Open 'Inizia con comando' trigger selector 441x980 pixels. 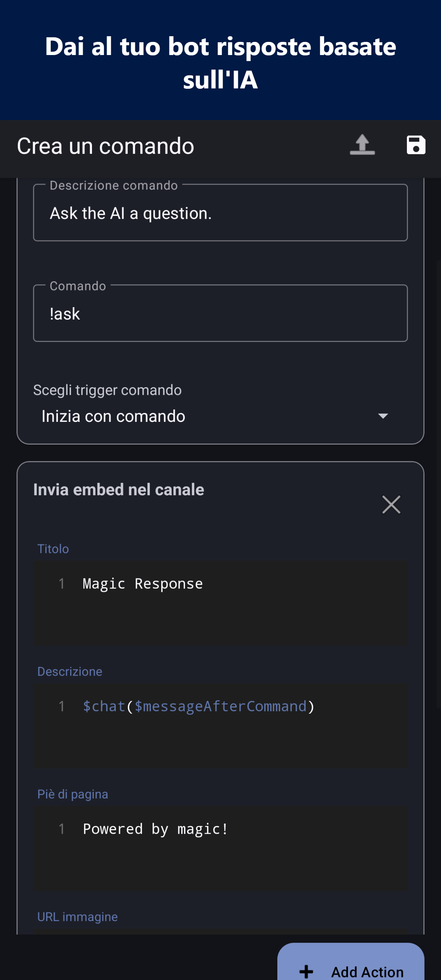click(x=113, y=416)
